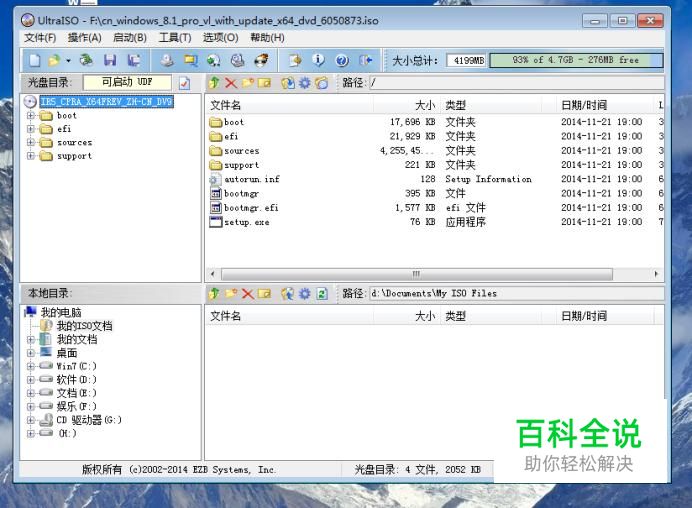This screenshot has width=692, height=508.
Task: Click the Save As icon
Action: 133,60
